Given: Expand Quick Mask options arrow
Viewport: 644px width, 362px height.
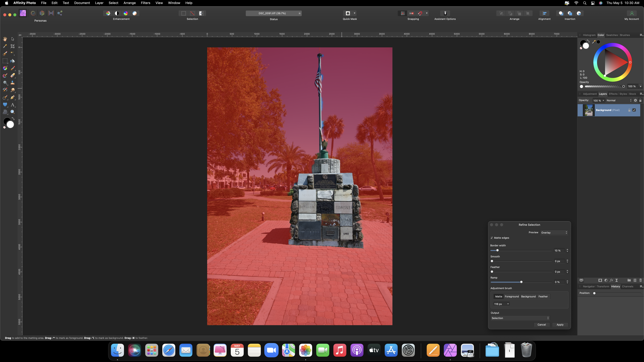Looking at the screenshot, I should [x=354, y=13].
